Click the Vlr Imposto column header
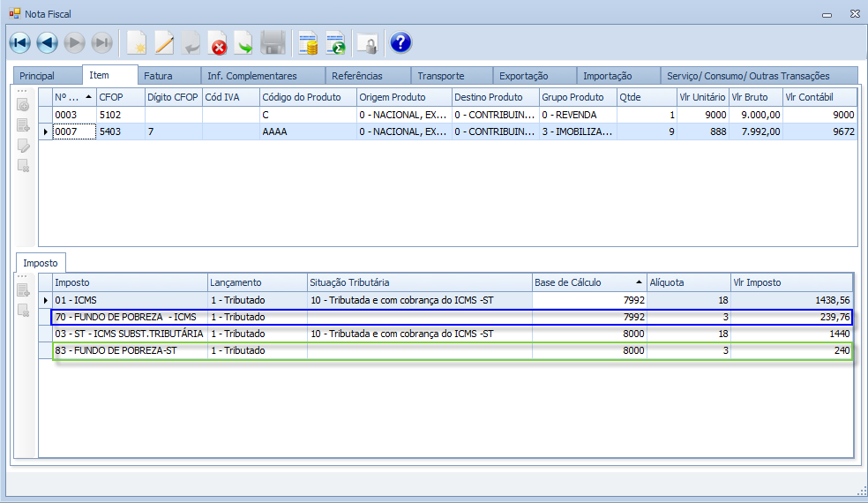 789,282
